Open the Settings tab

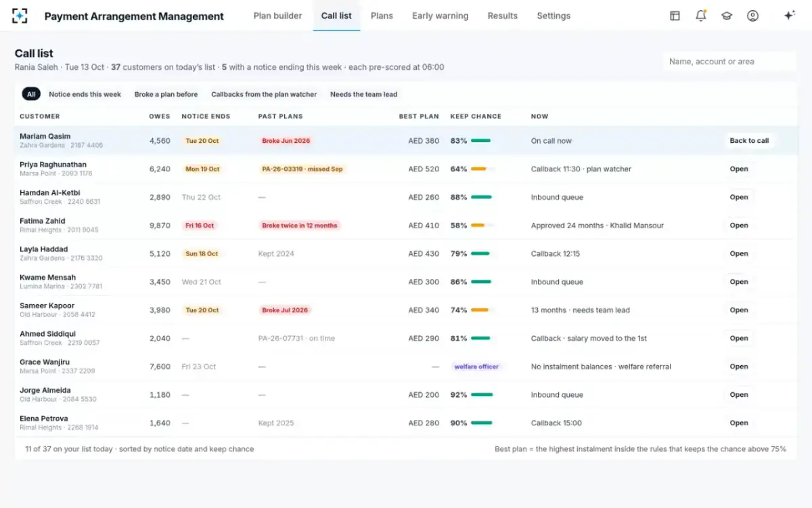554,16
